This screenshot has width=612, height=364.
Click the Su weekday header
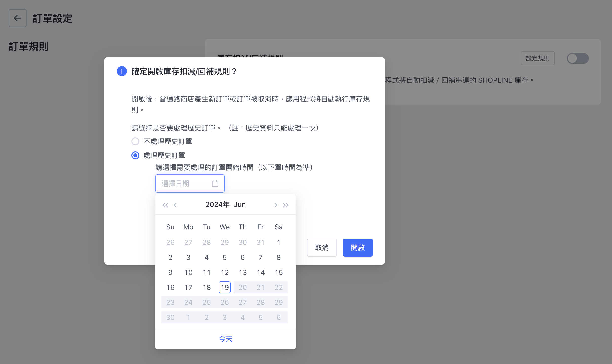click(170, 227)
